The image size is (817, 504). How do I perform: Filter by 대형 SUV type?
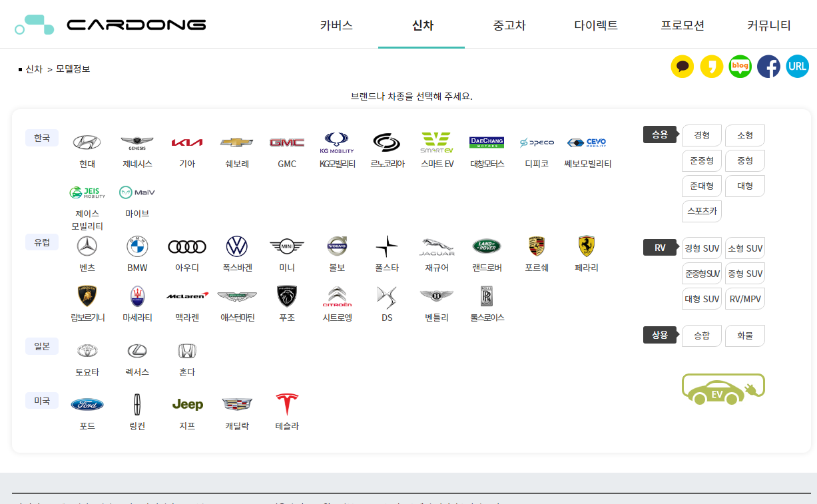[702, 299]
